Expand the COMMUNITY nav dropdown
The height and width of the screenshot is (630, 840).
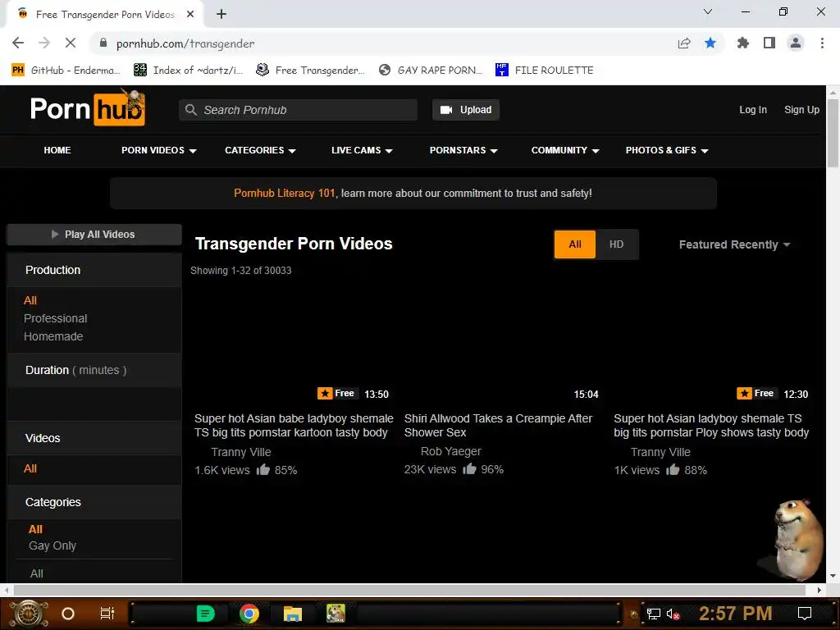pos(565,151)
